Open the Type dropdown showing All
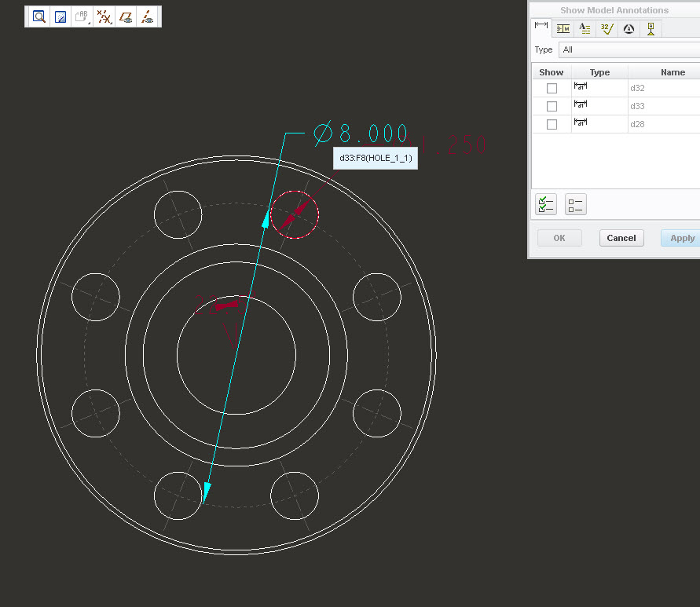 [629, 49]
